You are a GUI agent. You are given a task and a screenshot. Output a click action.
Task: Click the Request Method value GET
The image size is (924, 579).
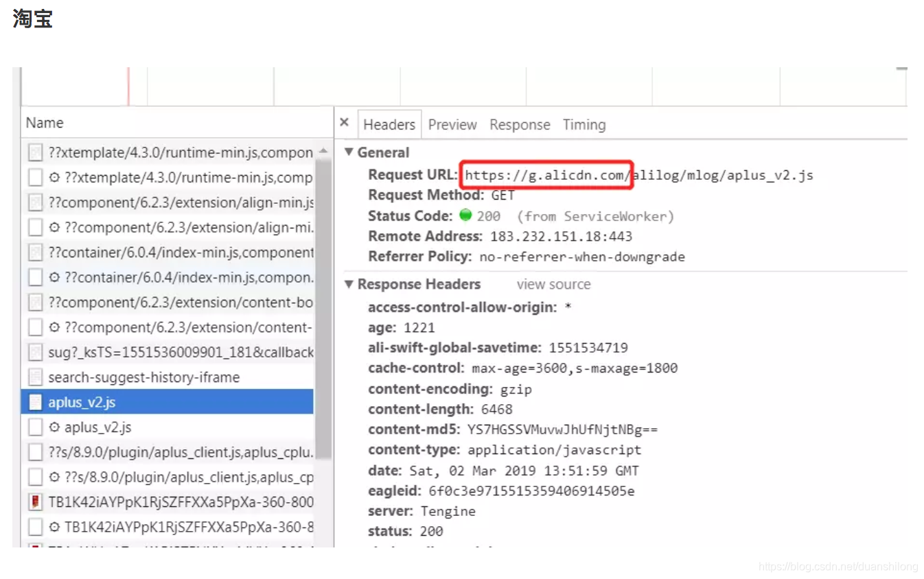(x=503, y=196)
